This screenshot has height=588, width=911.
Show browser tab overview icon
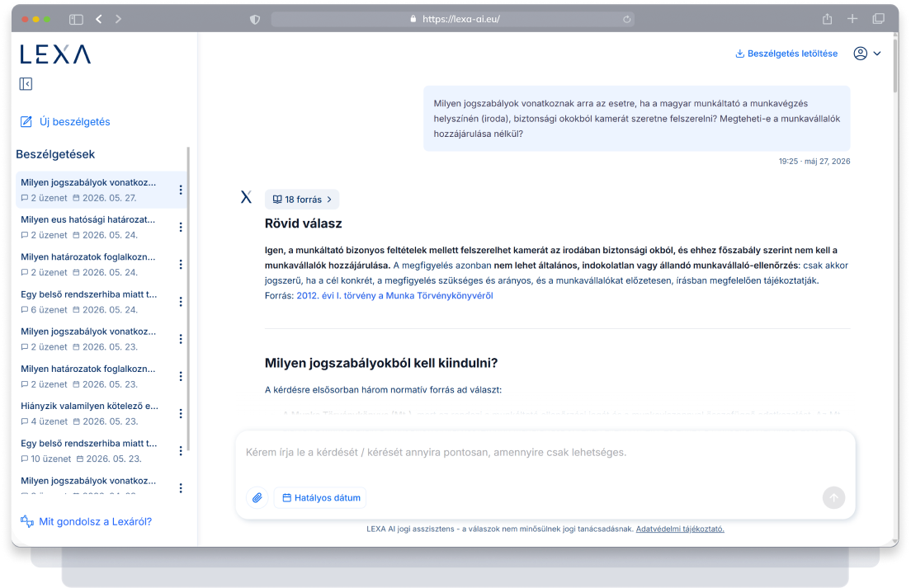878,19
